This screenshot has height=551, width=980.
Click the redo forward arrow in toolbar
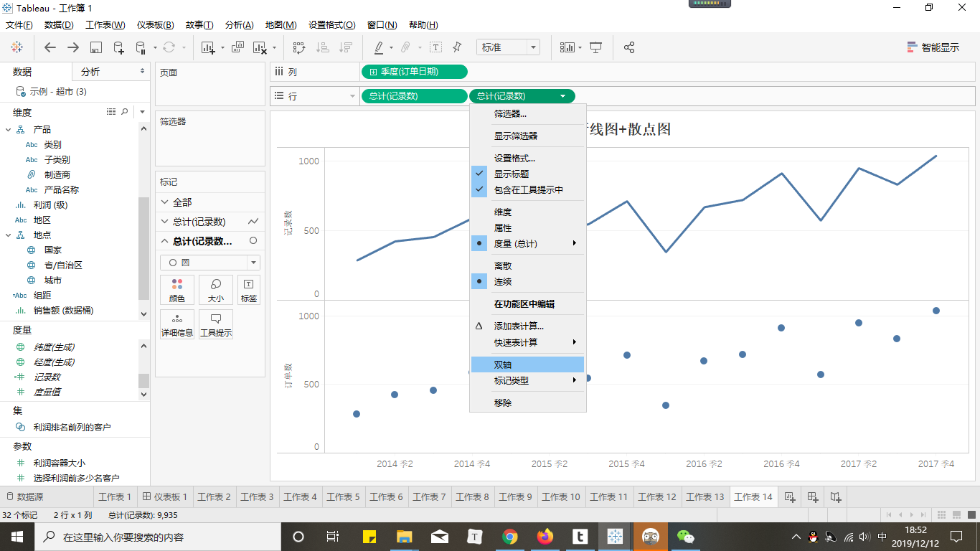[73, 47]
